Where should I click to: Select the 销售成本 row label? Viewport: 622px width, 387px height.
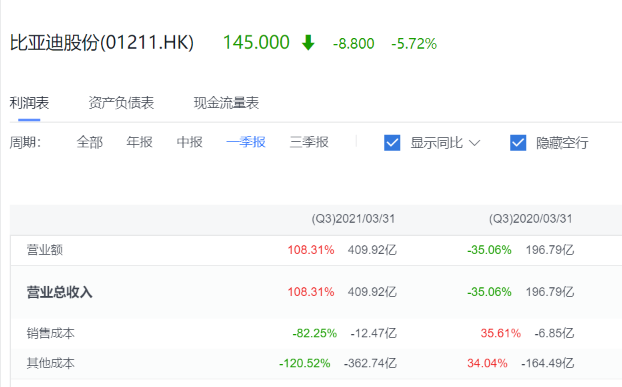click(x=51, y=333)
